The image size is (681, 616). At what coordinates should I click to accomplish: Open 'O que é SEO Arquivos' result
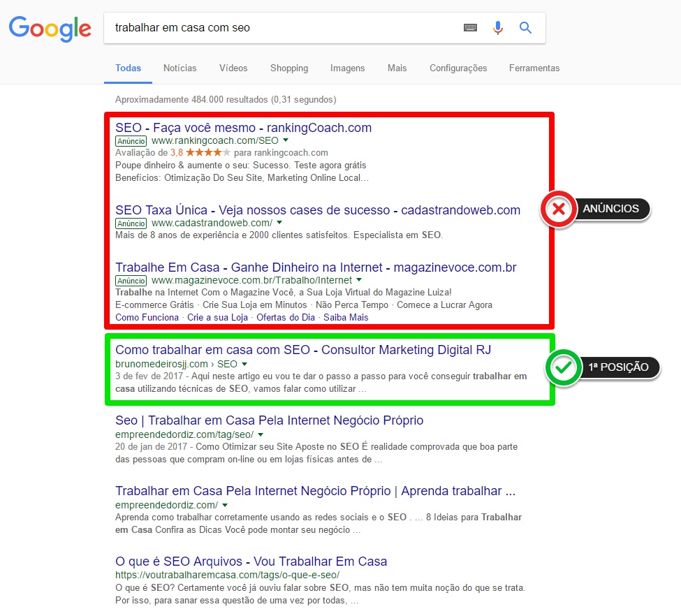(251, 562)
